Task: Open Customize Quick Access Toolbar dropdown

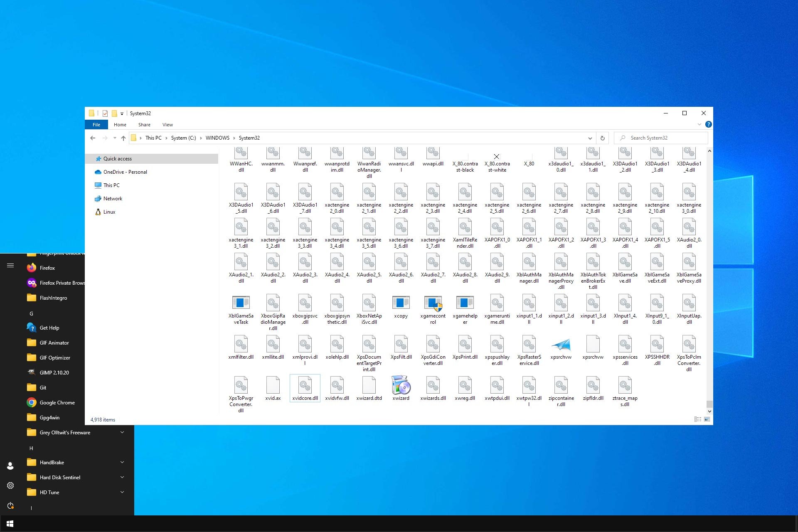Action: click(122, 113)
